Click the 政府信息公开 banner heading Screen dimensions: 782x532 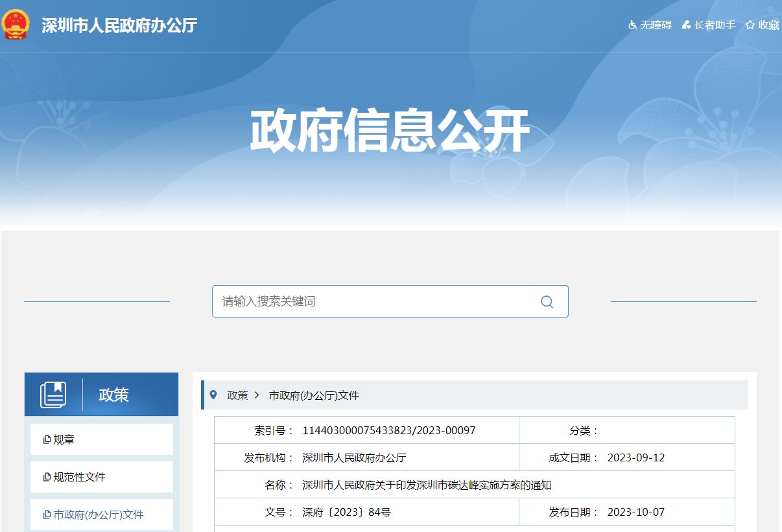pos(390,132)
